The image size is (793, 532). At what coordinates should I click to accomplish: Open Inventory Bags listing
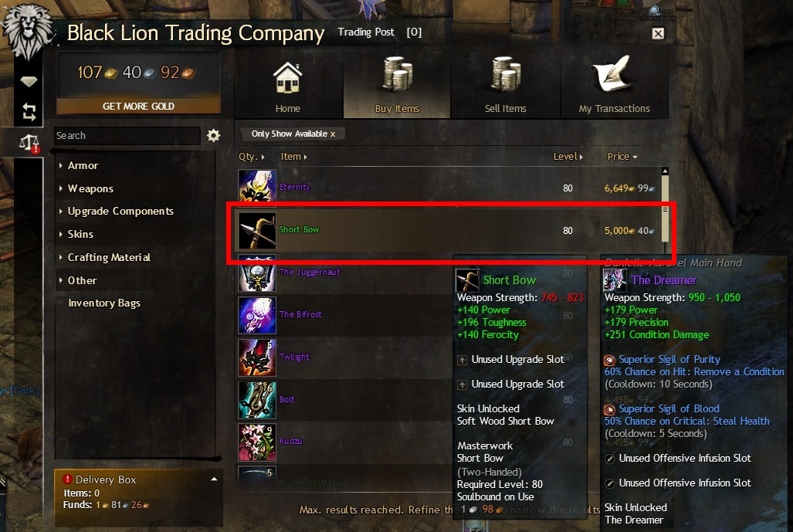[104, 303]
